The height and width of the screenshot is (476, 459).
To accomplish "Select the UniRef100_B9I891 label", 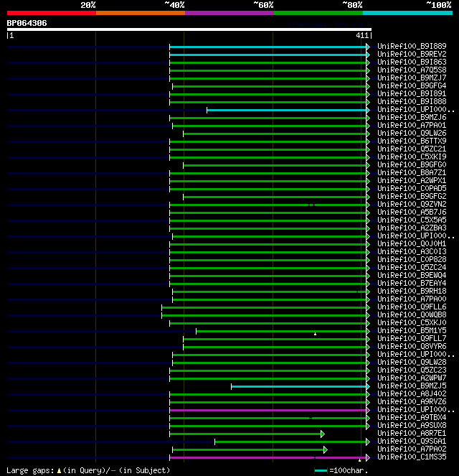I will tap(412, 93).
